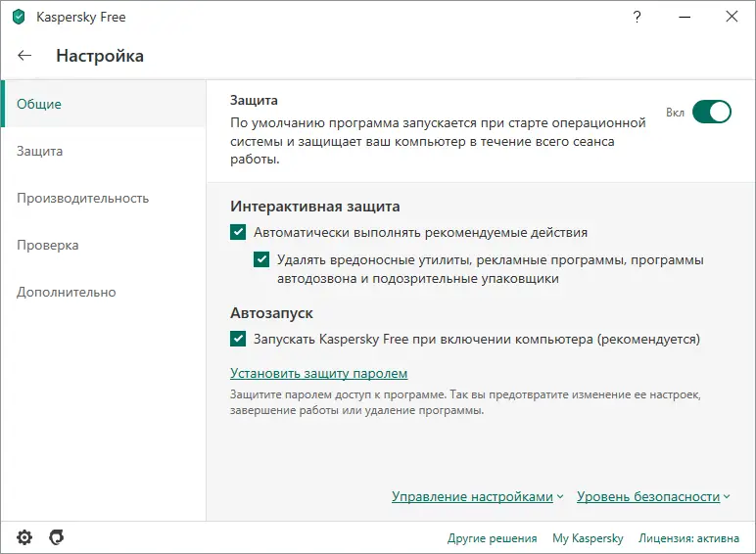This screenshot has width=756, height=554.
Task: Expand the Управление настройками dropdown
Action: [x=477, y=496]
